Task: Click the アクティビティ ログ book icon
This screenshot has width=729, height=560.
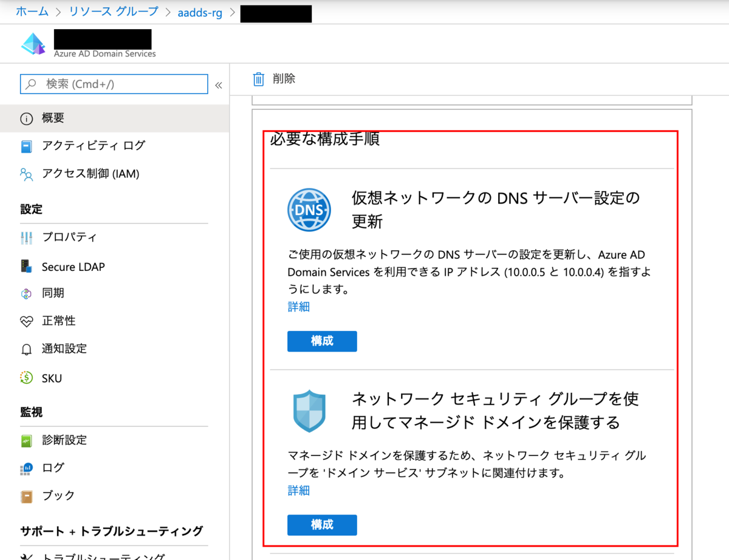Action: (26, 146)
